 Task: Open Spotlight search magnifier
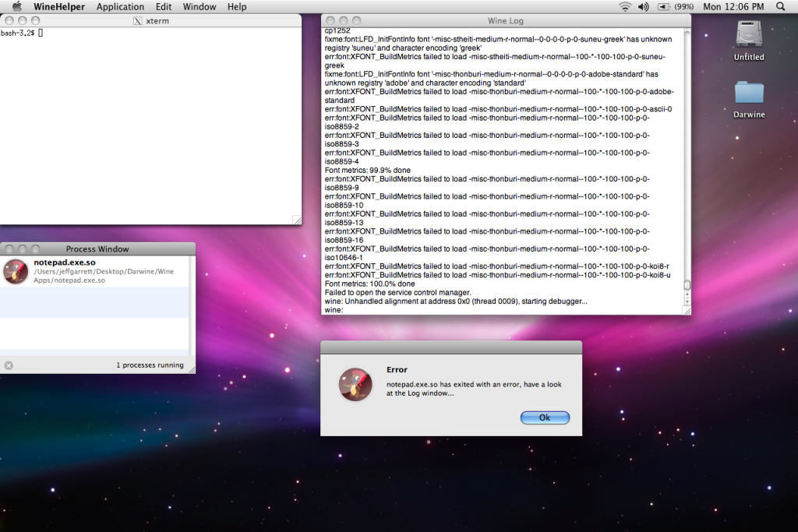pos(780,6)
